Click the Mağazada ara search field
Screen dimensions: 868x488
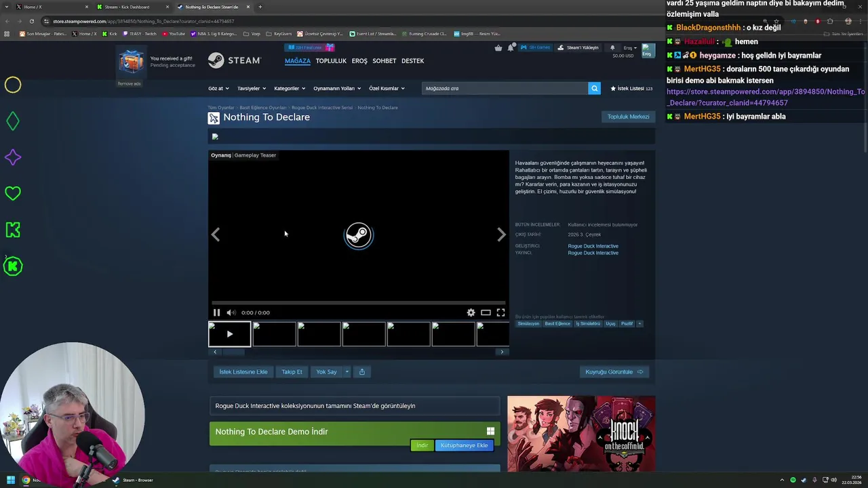pos(505,88)
